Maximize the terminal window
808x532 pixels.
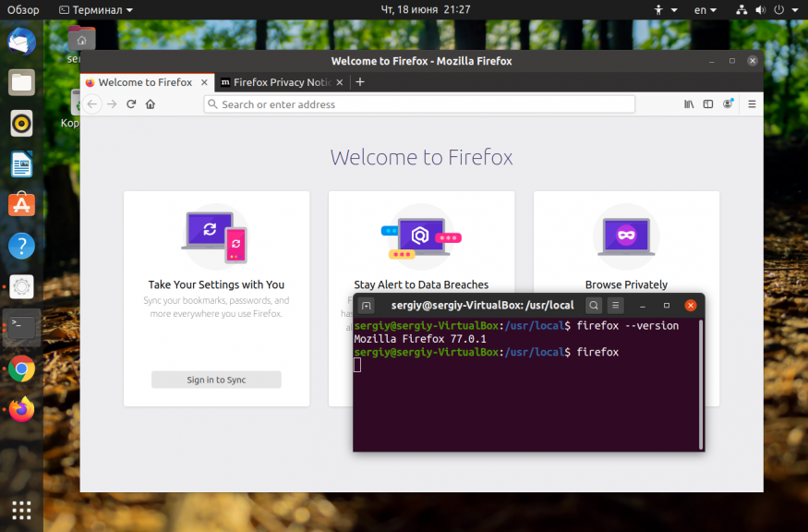click(667, 306)
